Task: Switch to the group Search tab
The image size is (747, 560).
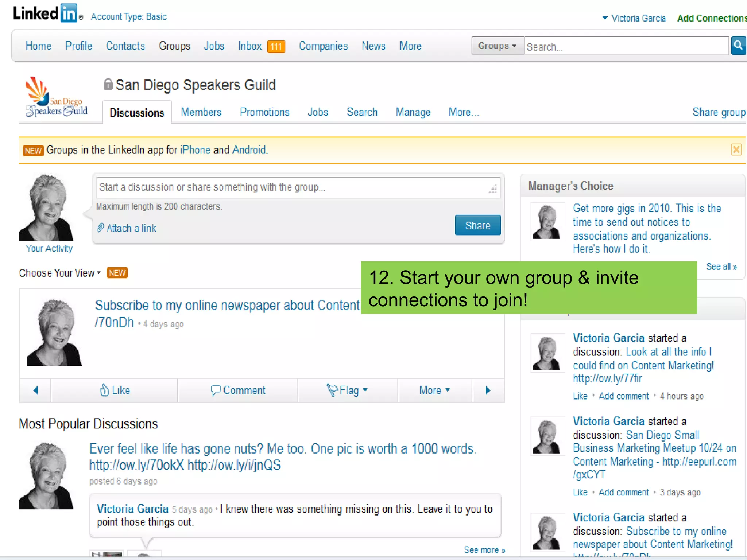Action: [x=362, y=112]
